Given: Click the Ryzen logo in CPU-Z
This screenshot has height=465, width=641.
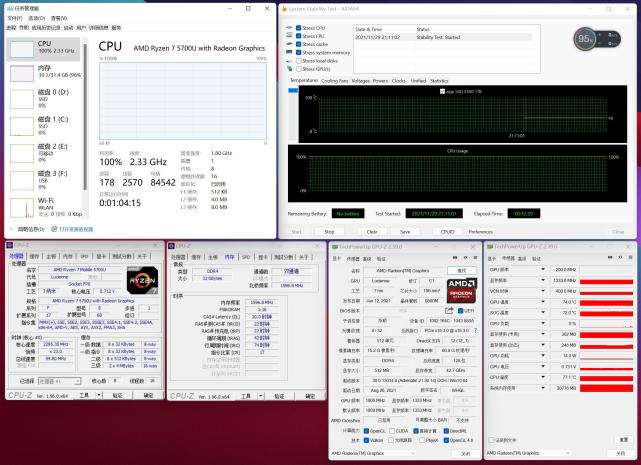Looking at the screenshot, I should pos(142,281).
